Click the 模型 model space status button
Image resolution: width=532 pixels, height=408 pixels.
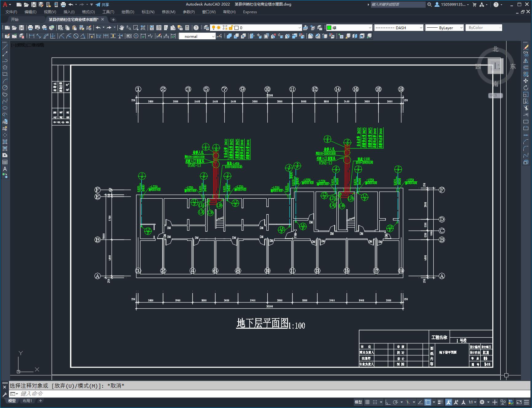pyautogui.click(x=358, y=402)
